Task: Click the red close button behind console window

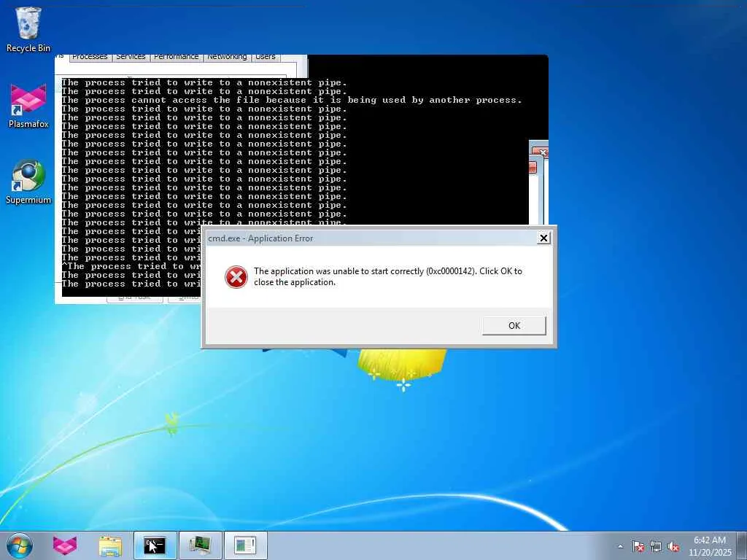Action: 541,152
